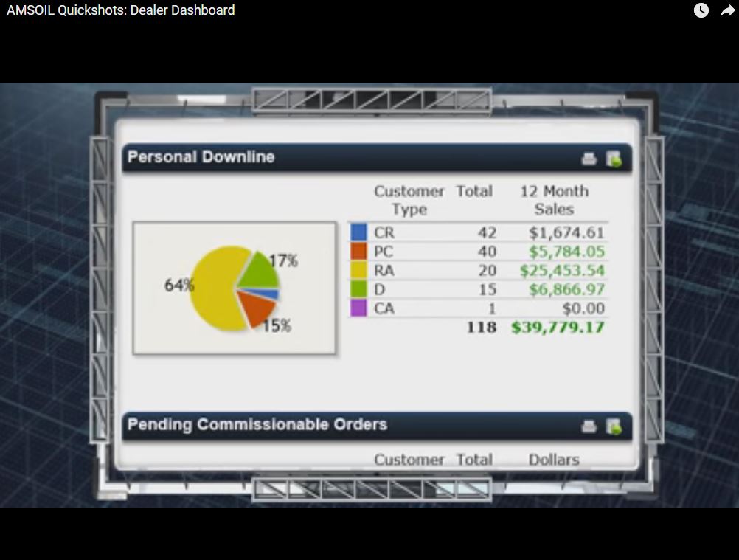Screen dimensions: 739x560
Task: Print the Pending Commissionable Orders panel
Action: tap(589, 426)
